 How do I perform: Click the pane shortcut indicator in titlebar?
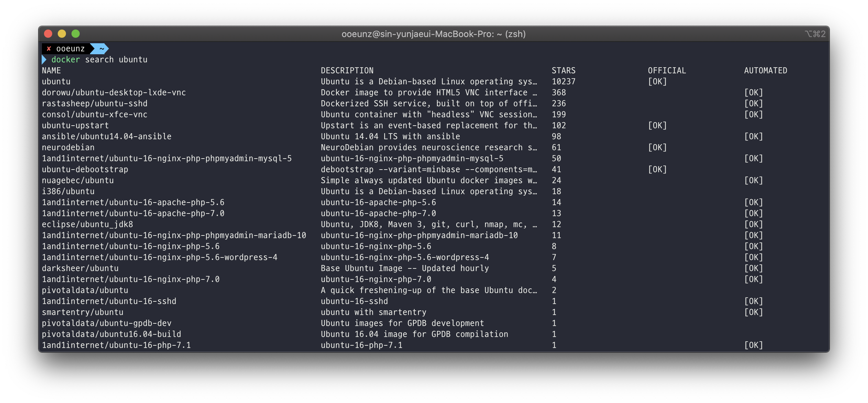click(815, 34)
